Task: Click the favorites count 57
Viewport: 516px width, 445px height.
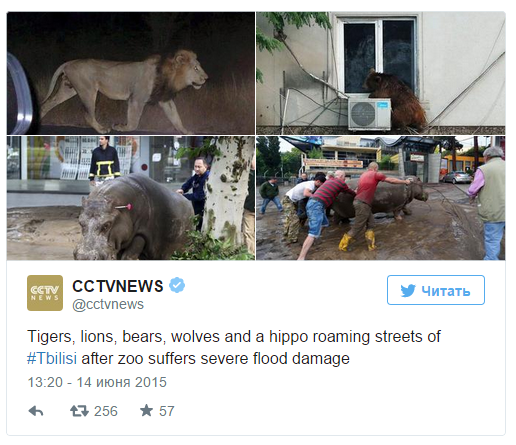Action: point(167,411)
